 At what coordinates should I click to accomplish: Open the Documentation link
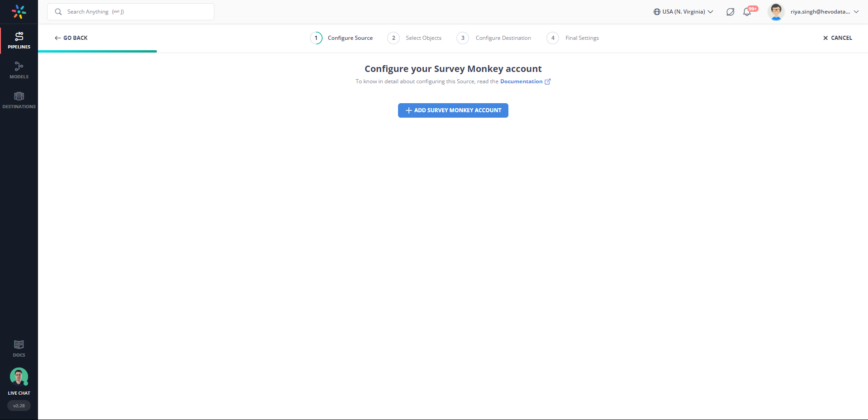coord(521,81)
